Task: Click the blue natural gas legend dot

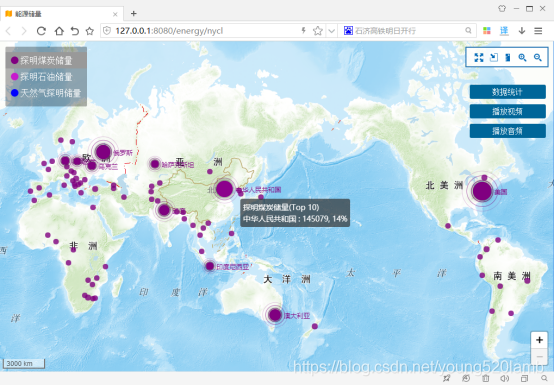Action: coord(14,93)
